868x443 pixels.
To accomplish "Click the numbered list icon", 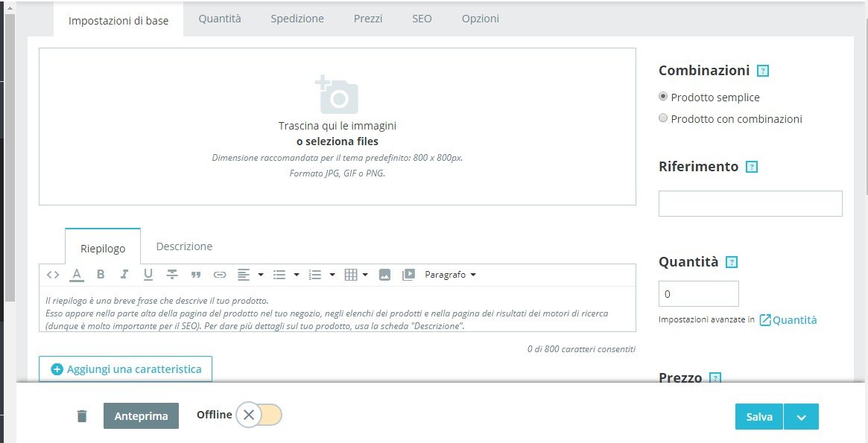I will 315,275.
